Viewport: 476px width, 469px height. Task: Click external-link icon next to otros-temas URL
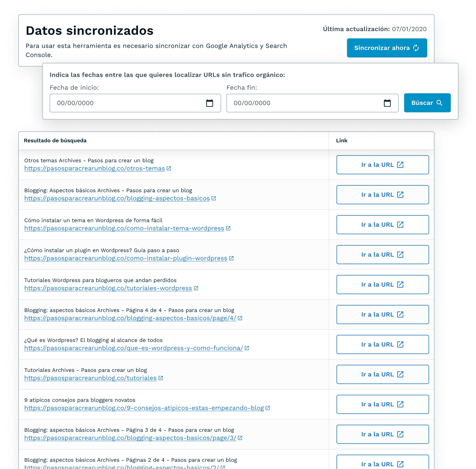169,168
